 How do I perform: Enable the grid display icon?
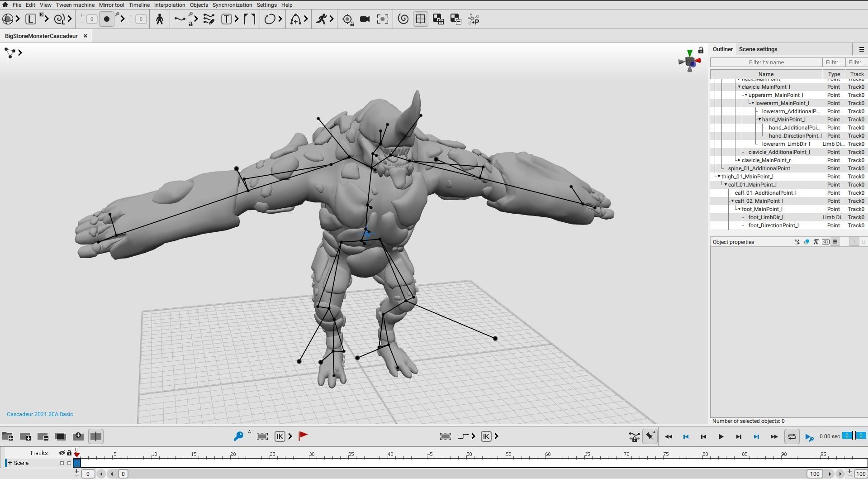pyautogui.click(x=420, y=19)
